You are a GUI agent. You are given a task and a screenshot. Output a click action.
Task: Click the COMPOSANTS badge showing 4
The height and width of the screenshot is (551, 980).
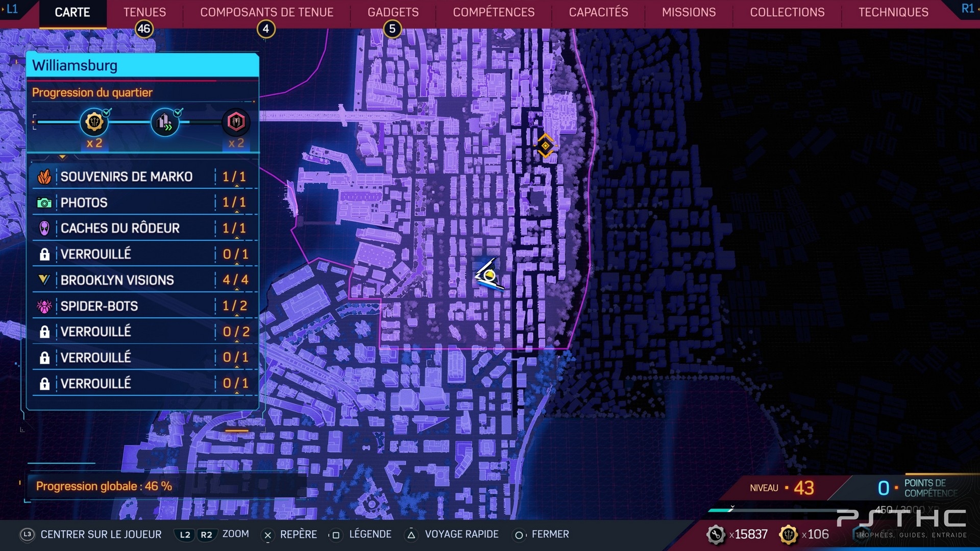click(x=265, y=29)
